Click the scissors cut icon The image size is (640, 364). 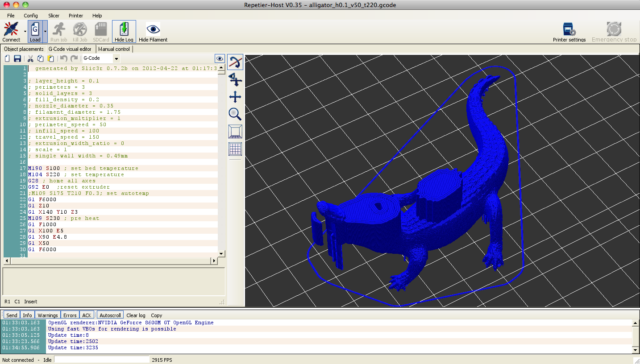click(x=30, y=59)
